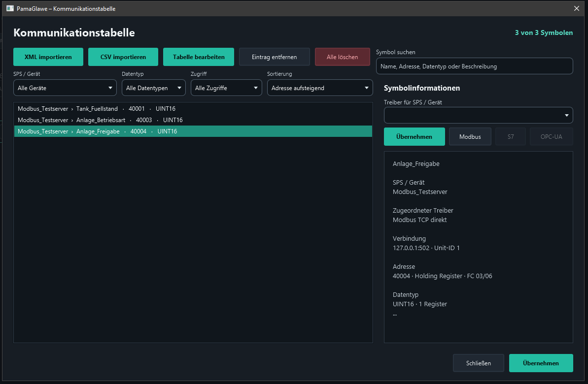588x384 pixels.
Task: Click the Kommunikationstabelle page heading
Action: point(74,32)
